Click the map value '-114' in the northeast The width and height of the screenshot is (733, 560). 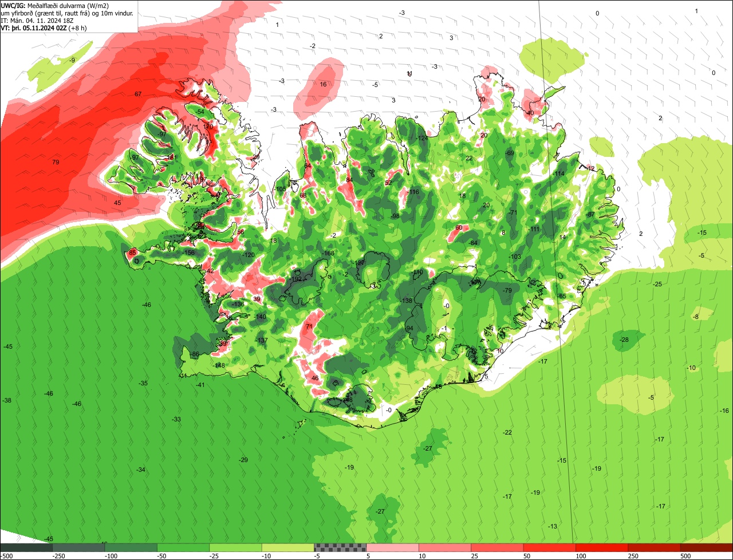(x=559, y=173)
